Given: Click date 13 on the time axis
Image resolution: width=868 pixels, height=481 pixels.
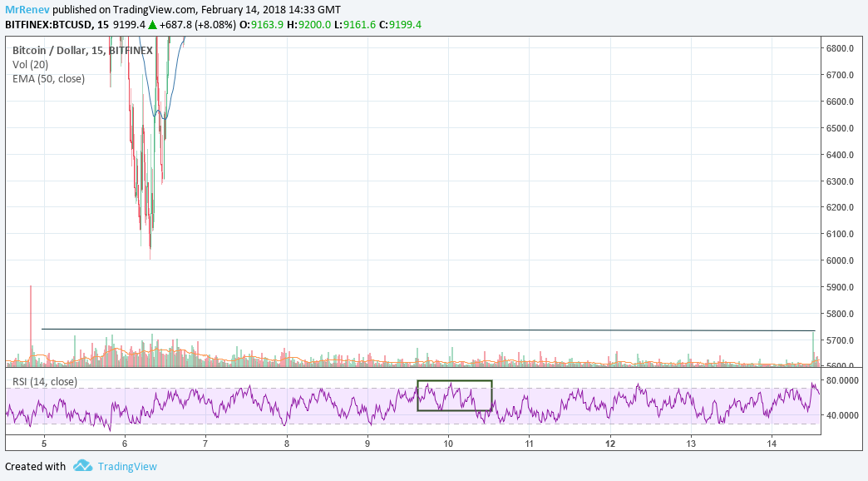Looking at the screenshot, I should [x=691, y=444].
